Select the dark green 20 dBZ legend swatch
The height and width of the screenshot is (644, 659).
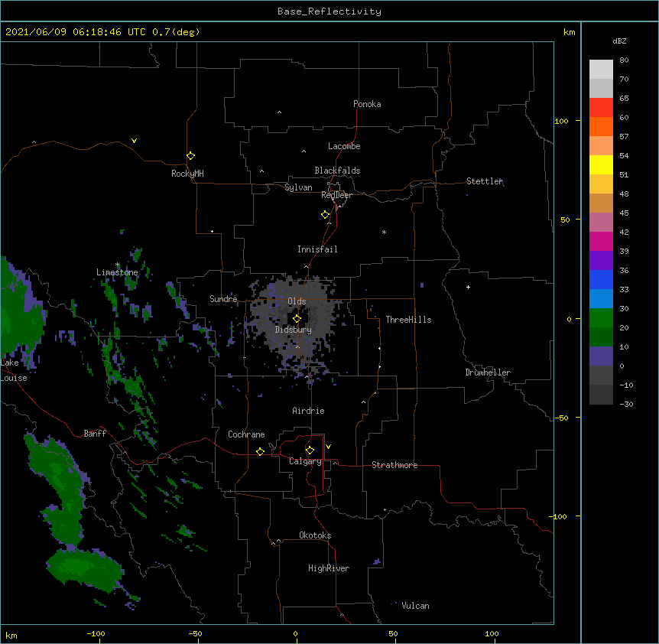[x=601, y=337]
